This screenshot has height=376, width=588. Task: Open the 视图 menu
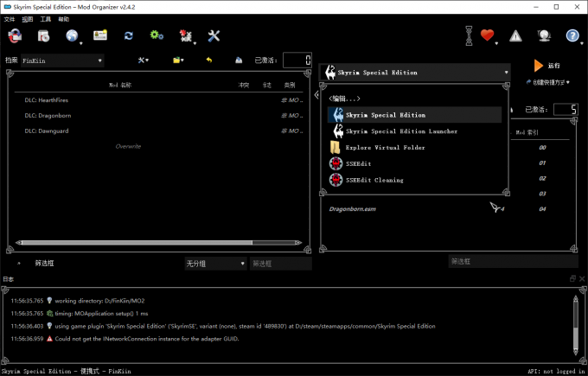tap(28, 19)
